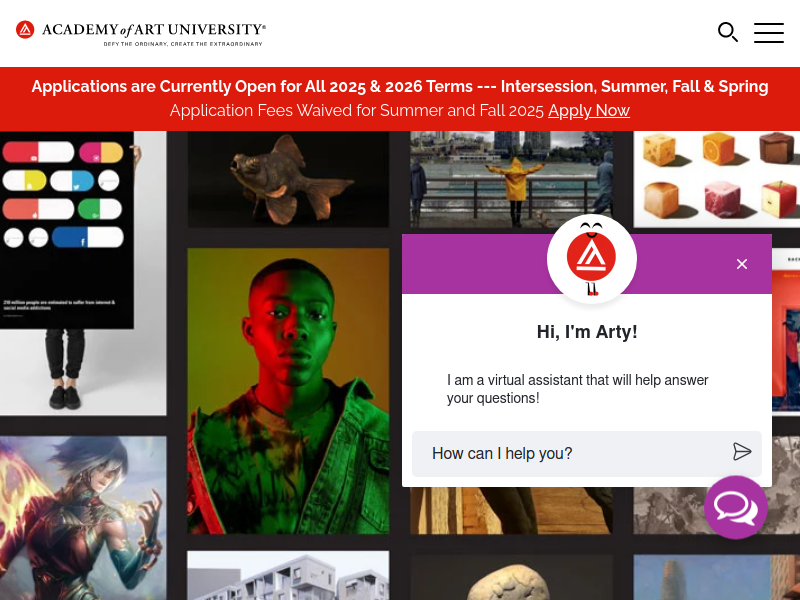Click the 'Defy the Ordinary' tagline
Screen dimensions: 800x600
pyautogui.click(x=183, y=44)
